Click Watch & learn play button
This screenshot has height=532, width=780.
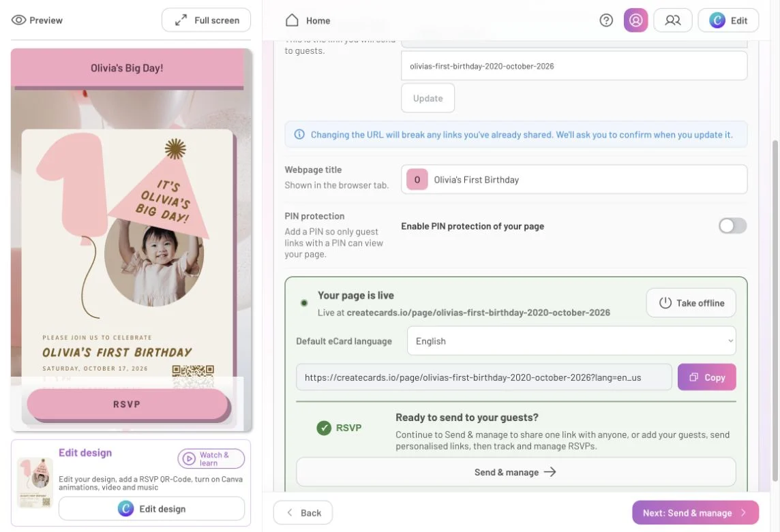211,458
